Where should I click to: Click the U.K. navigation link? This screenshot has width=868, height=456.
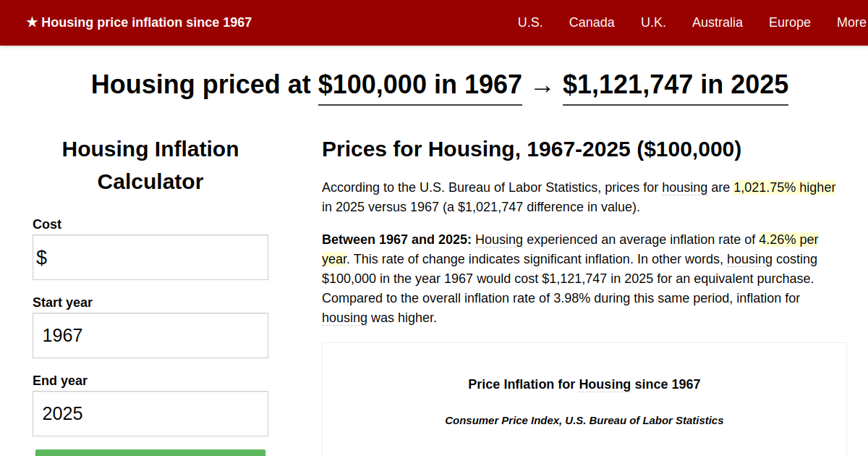point(653,22)
